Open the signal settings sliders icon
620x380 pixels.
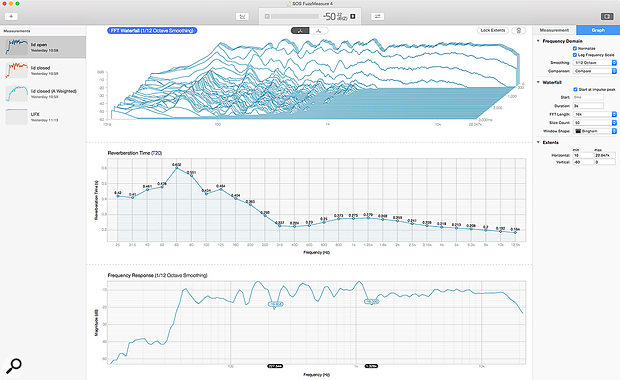[378, 16]
